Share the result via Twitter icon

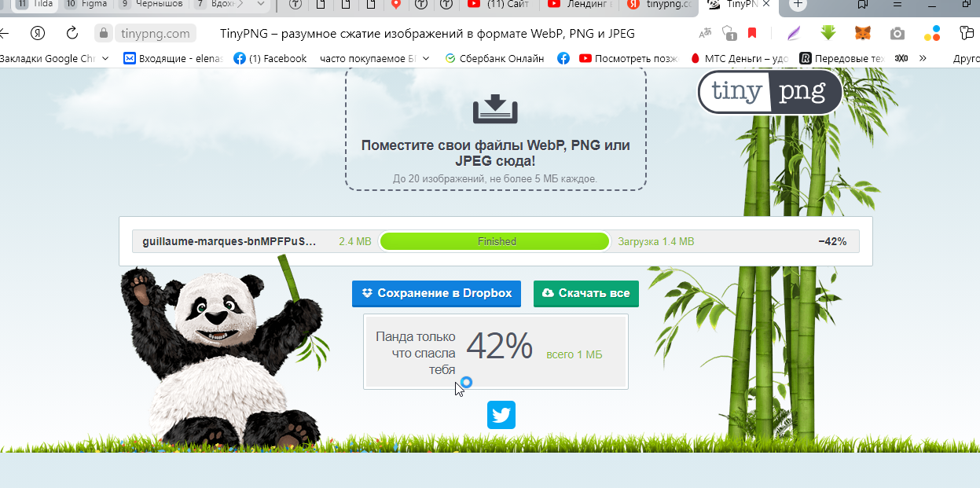click(501, 414)
